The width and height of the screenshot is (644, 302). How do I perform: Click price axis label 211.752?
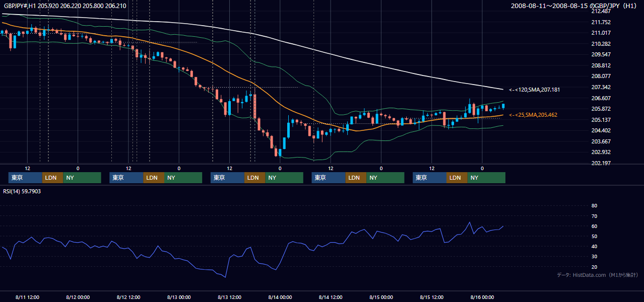pyautogui.click(x=601, y=22)
